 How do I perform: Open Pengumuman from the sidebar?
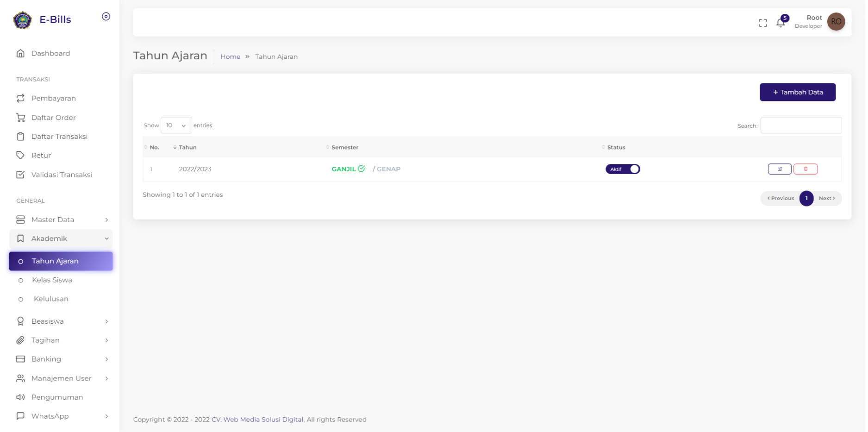point(57,397)
